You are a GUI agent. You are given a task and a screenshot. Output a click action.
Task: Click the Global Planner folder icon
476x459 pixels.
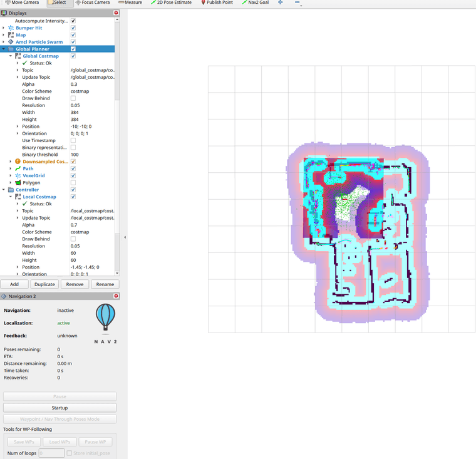11,49
